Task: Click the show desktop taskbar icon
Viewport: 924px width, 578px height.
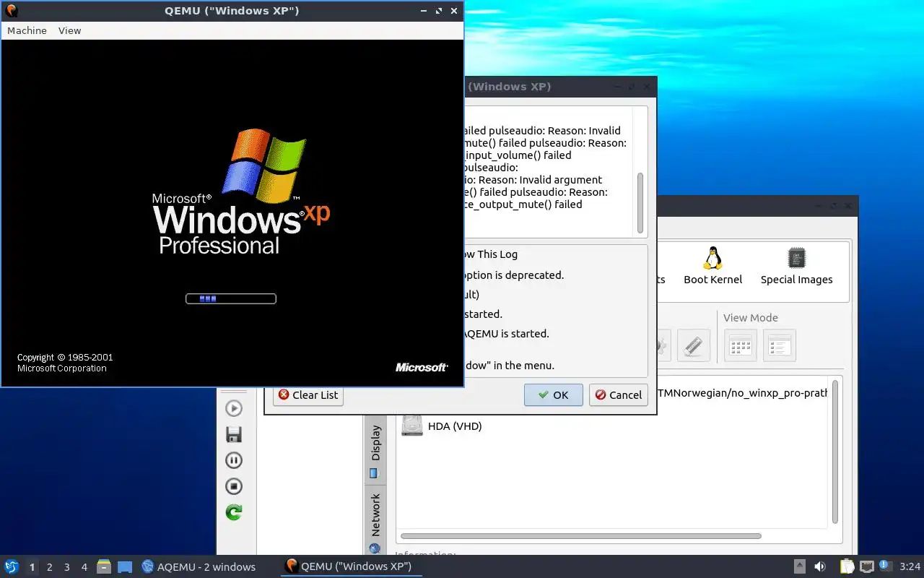Action: [125, 566]
